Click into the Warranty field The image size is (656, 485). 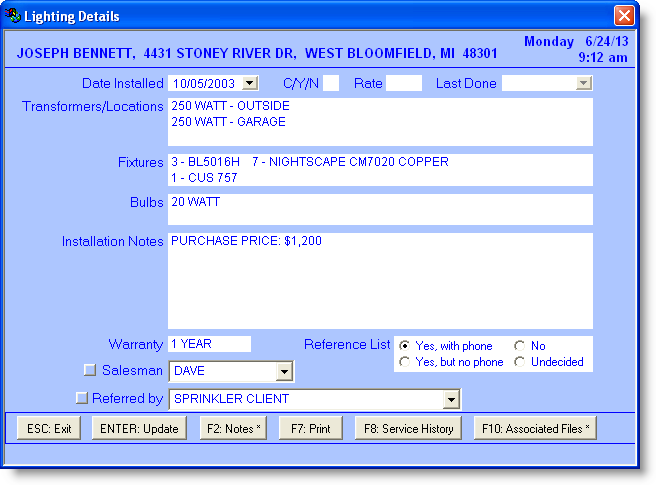[210, 344]
